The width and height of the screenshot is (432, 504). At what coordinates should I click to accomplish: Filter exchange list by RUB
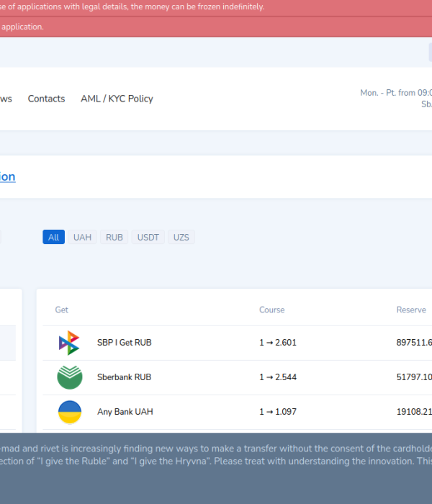(x=114, y=237)
